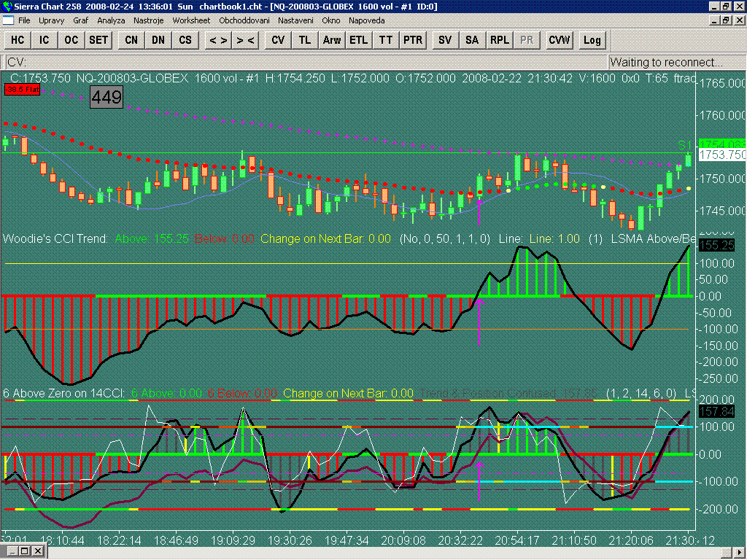
Task: Open the SET toolbar button
Action: click(x=98, y=40)
